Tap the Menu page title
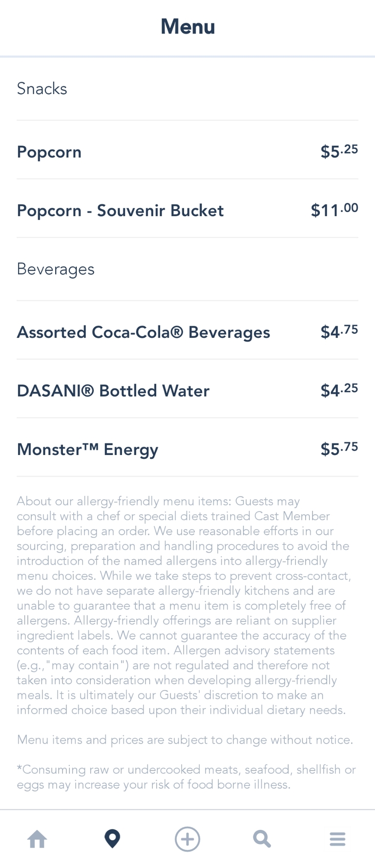The height and width of the screenshot is (868, 375). 187,27
